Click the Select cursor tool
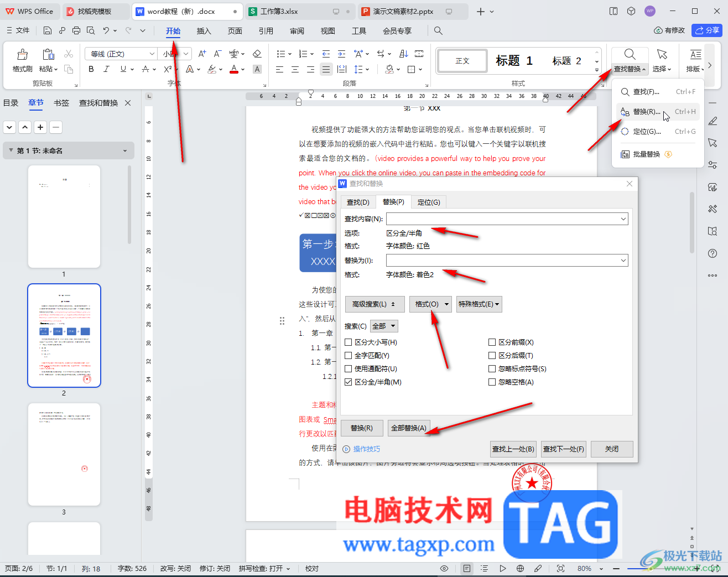The height and width of the screenshot is (577, 728). [662, 61]
